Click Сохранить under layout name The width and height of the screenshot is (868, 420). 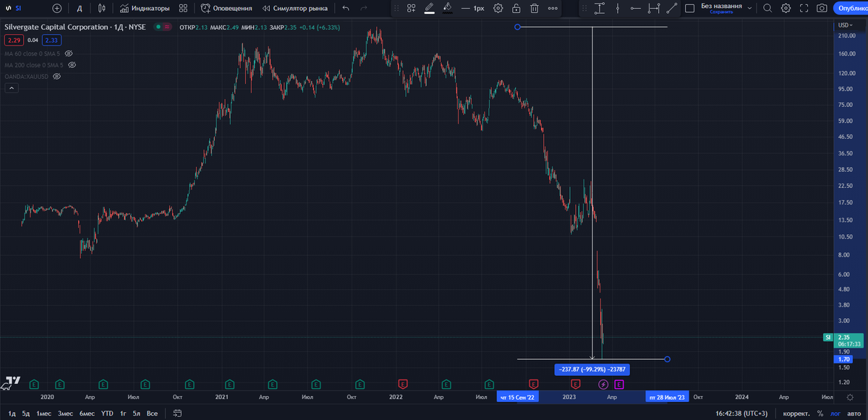720,12
